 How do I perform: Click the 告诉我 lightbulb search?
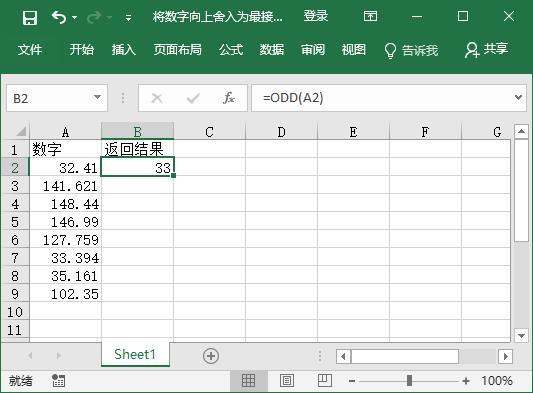[411, 50]
